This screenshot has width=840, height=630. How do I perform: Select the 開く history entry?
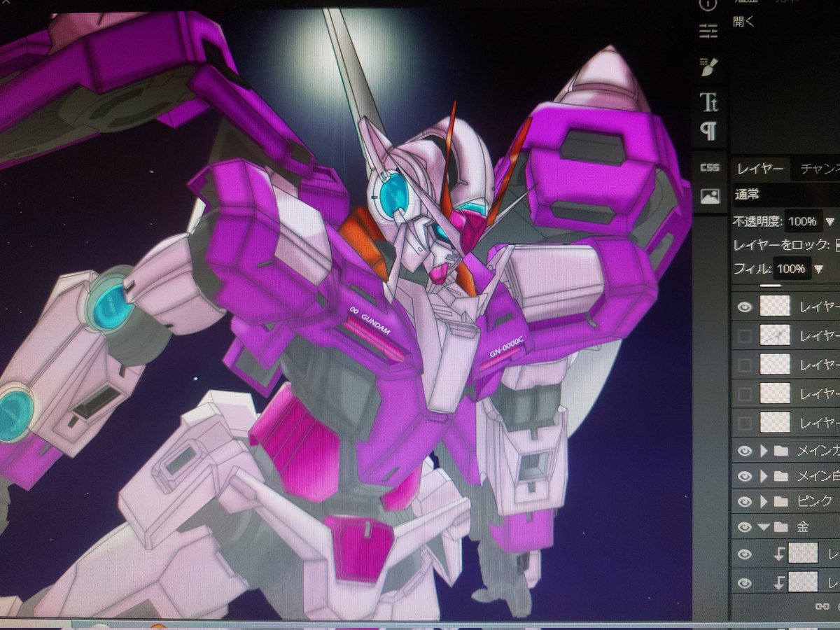click(743, 20)
